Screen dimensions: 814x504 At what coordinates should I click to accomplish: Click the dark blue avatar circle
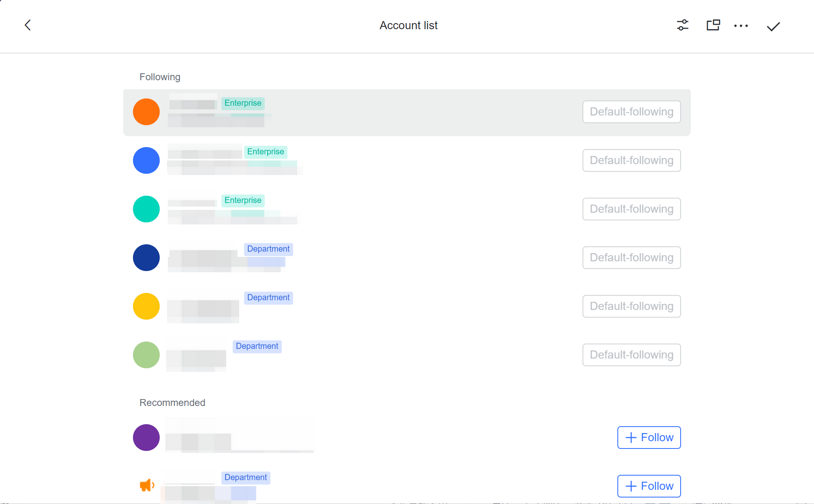[146, 258]
